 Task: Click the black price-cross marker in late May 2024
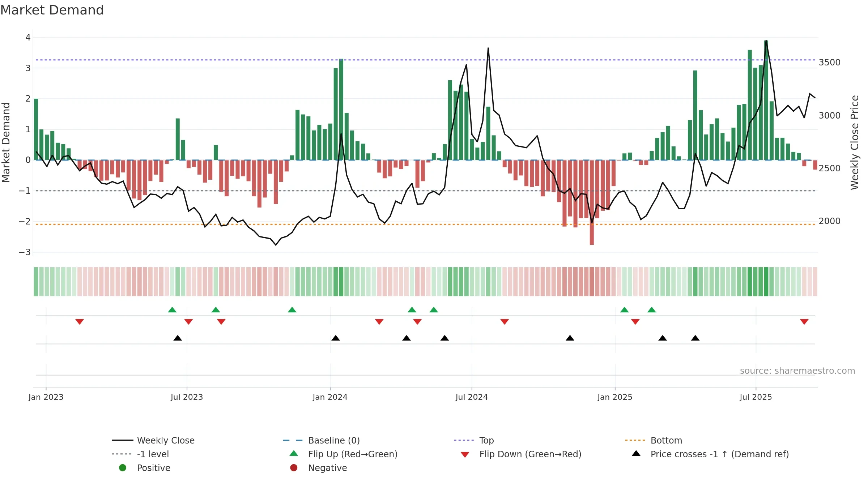click(x=444, y=338)
